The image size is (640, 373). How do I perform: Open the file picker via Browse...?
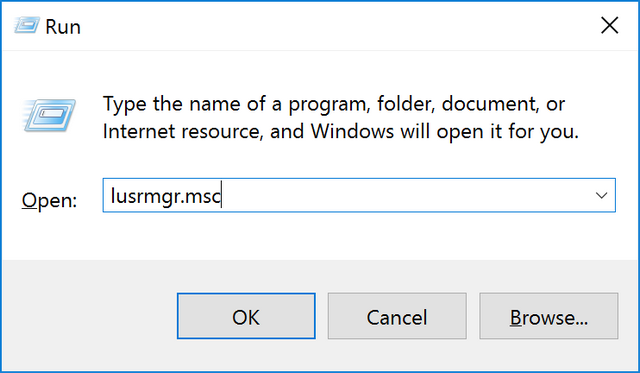[549, 316]
